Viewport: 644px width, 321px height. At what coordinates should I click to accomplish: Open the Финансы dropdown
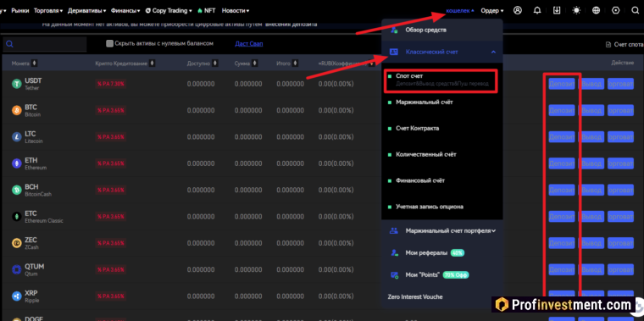[125, 11]
